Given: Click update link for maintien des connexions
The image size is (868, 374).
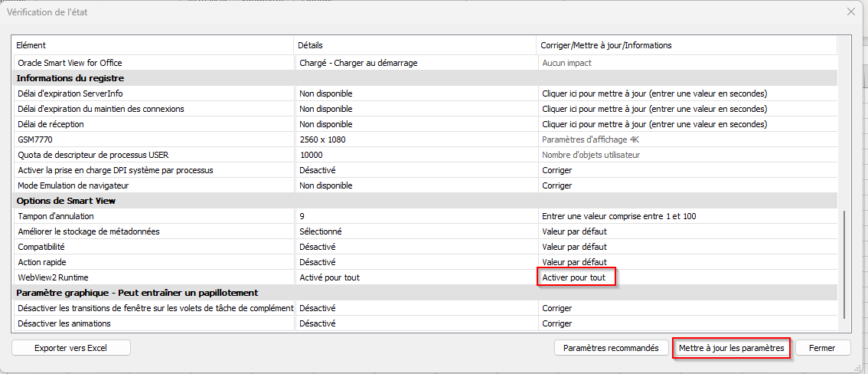Looking at the screenshot, I should point(654,109).
